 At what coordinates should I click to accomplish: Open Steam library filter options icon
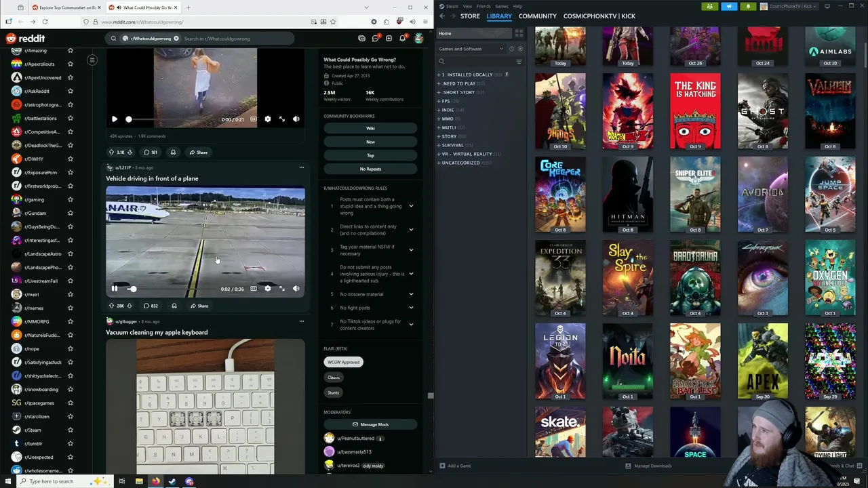coord(519,62)
